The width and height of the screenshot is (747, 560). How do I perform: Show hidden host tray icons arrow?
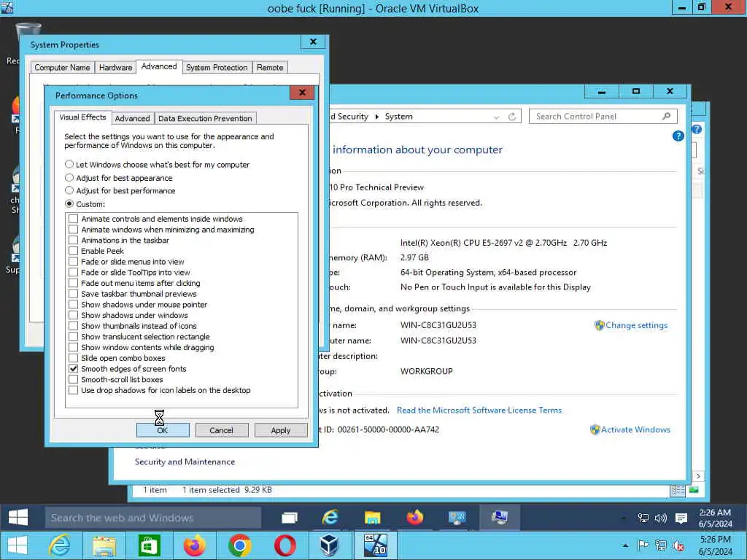pos(625,545)
